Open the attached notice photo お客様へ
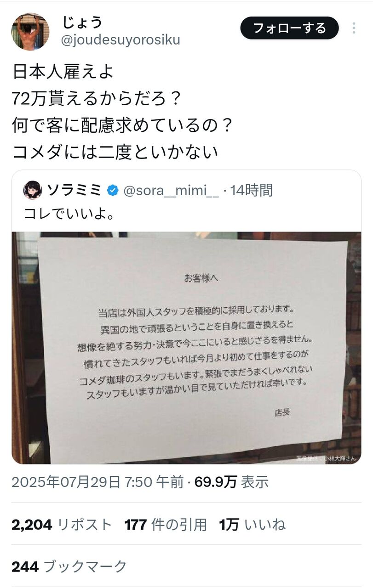Viewport: 373px width, 588px height. [186, 348]
